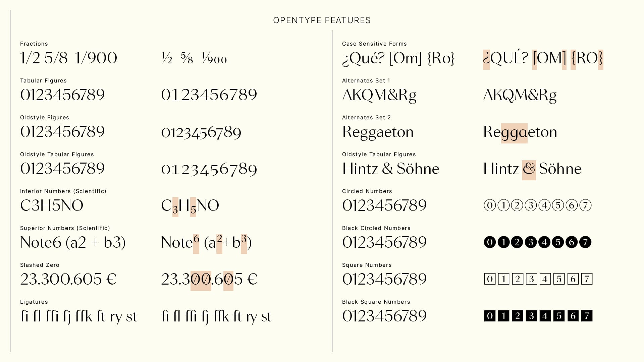Click the formatted fraction ½ sample
This screenshot has width=644, height=362.
167,58
